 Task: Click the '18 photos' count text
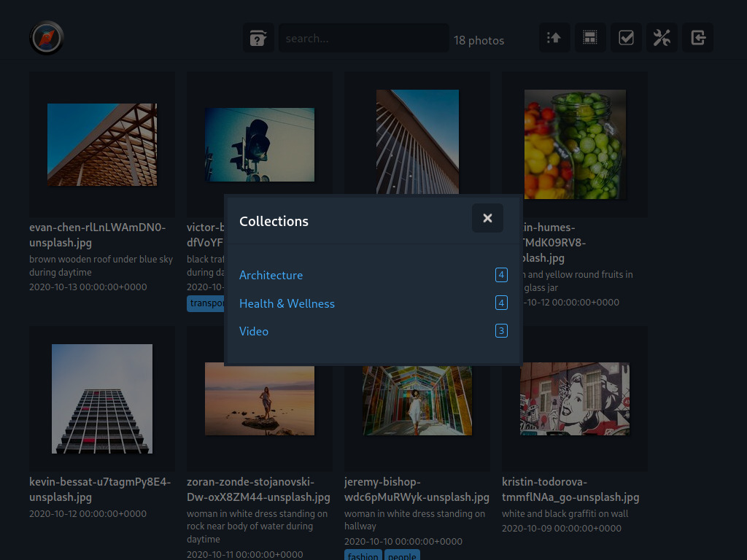479,41
